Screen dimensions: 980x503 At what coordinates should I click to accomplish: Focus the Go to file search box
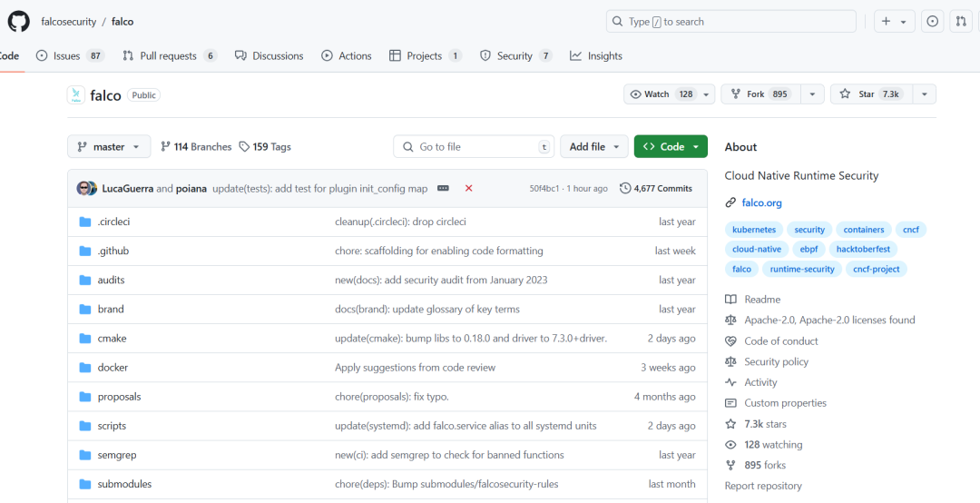[x=474, y=146]
